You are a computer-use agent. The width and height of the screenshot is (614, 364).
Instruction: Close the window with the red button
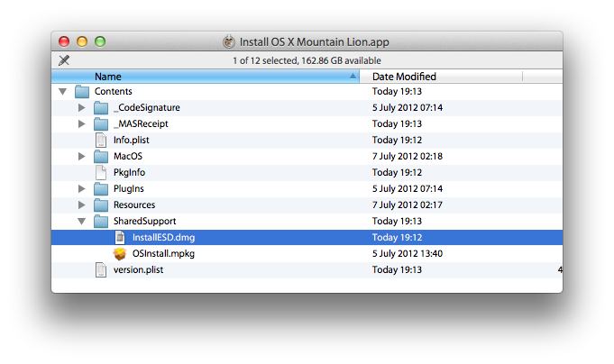[x=64, y=41]
